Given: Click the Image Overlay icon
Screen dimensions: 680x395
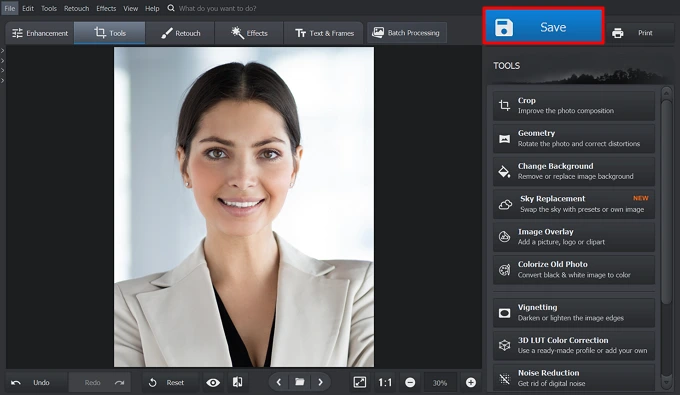Looking at the screenshot, I should 504,237.
